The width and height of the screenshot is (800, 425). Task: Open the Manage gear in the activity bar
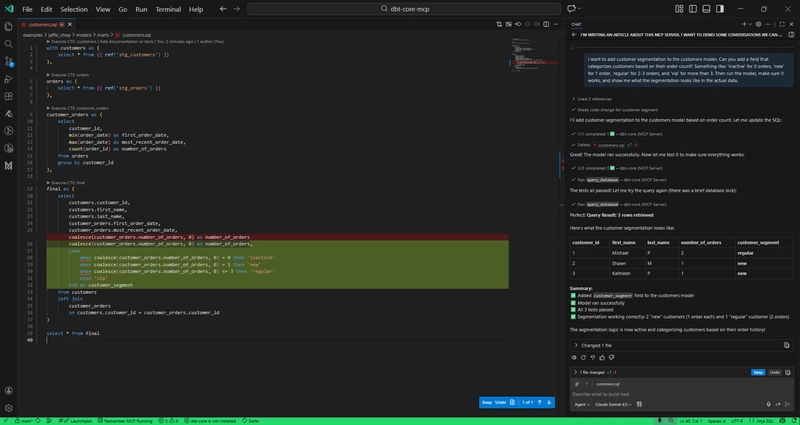point(8,408)
